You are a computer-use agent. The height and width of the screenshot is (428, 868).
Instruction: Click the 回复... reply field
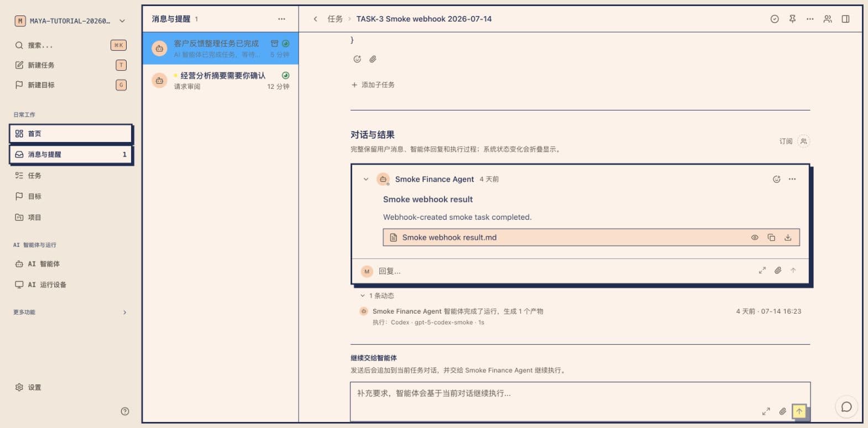coord(564,271)
